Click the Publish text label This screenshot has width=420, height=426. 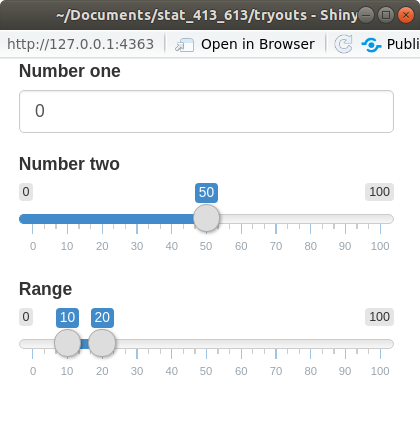403,44
